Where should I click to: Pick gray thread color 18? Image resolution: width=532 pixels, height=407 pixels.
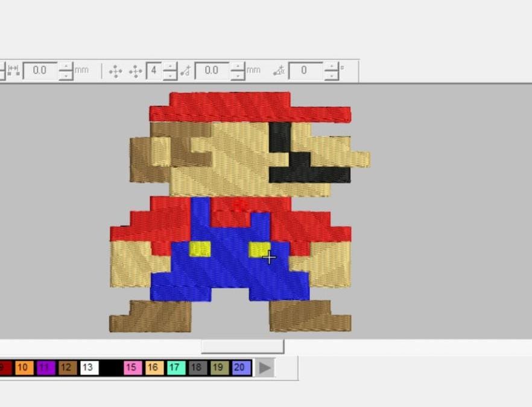coord(197,368)
